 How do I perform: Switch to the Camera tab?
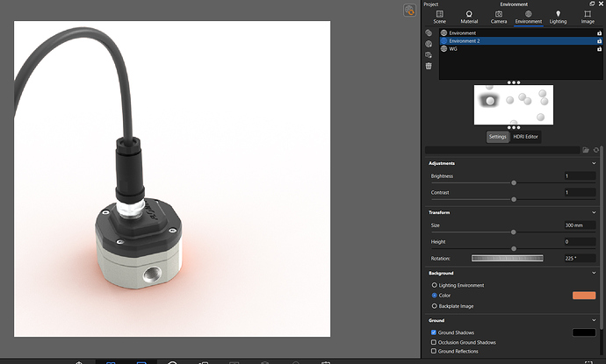[499, 18]
